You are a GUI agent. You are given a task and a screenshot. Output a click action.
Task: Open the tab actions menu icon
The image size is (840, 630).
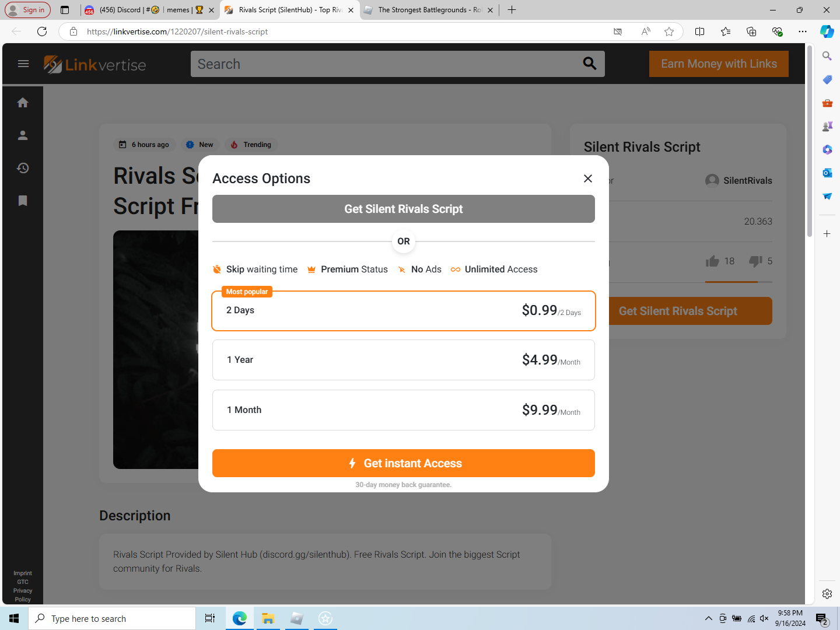point(65,10)
